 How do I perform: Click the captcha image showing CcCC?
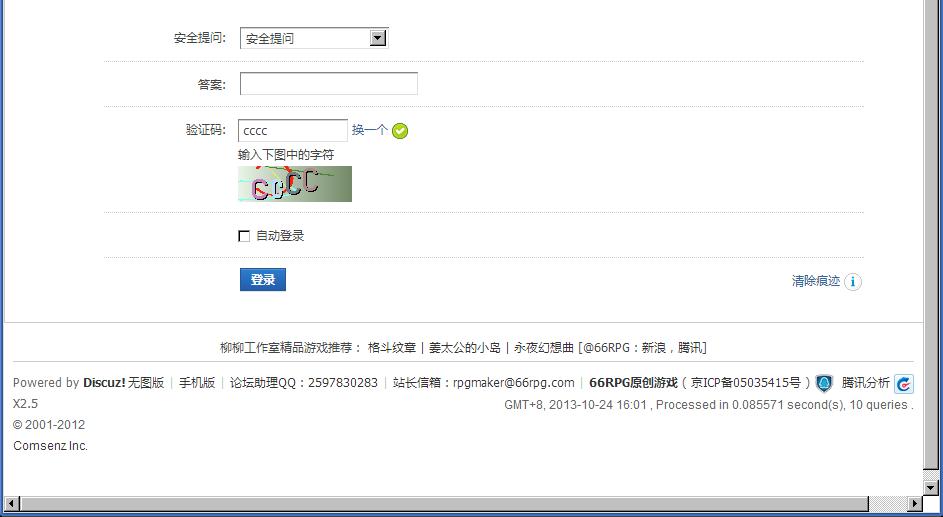[295, 184]
